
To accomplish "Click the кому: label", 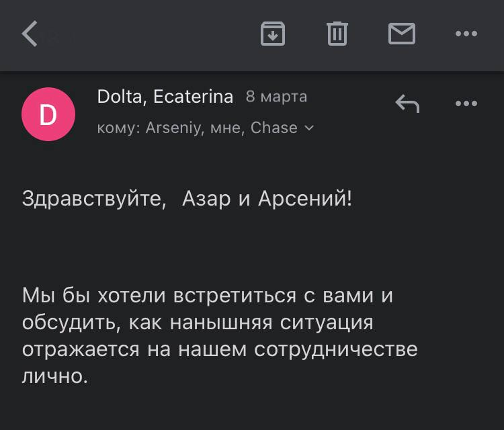I will 119,128.
